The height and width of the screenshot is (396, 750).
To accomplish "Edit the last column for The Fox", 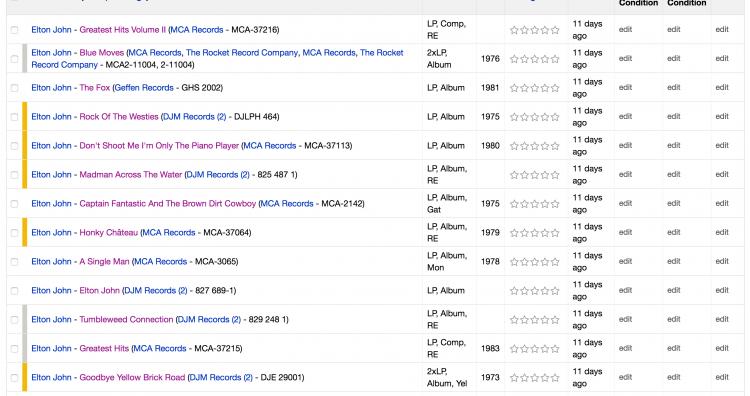I will [722, 88].
